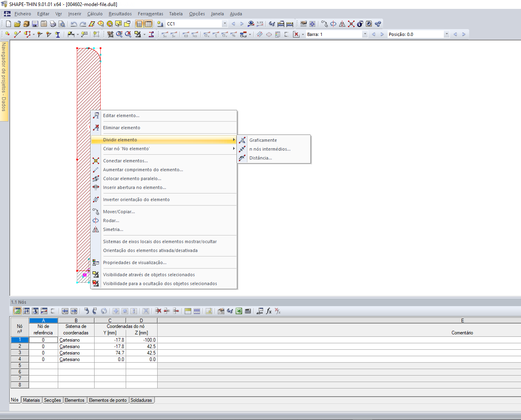Click the New file icon
Viewport: 521px width, 420px height.
(8, 24)
